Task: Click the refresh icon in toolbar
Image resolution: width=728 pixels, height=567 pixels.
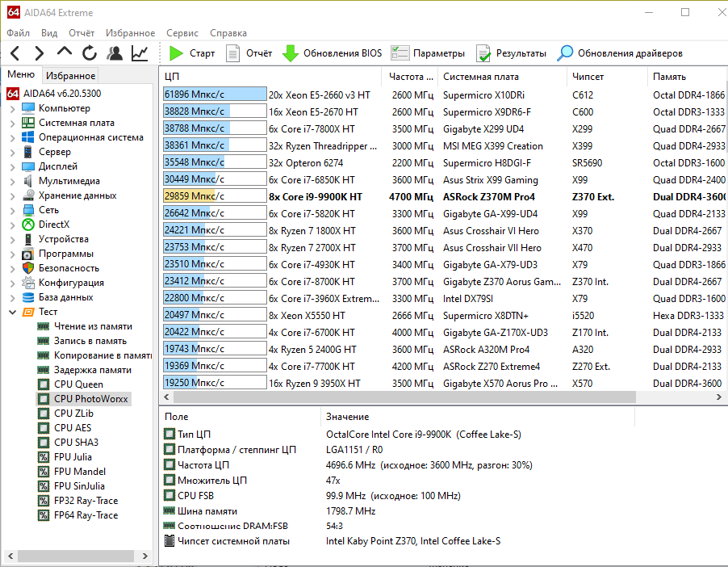Action: pos(90,53)
